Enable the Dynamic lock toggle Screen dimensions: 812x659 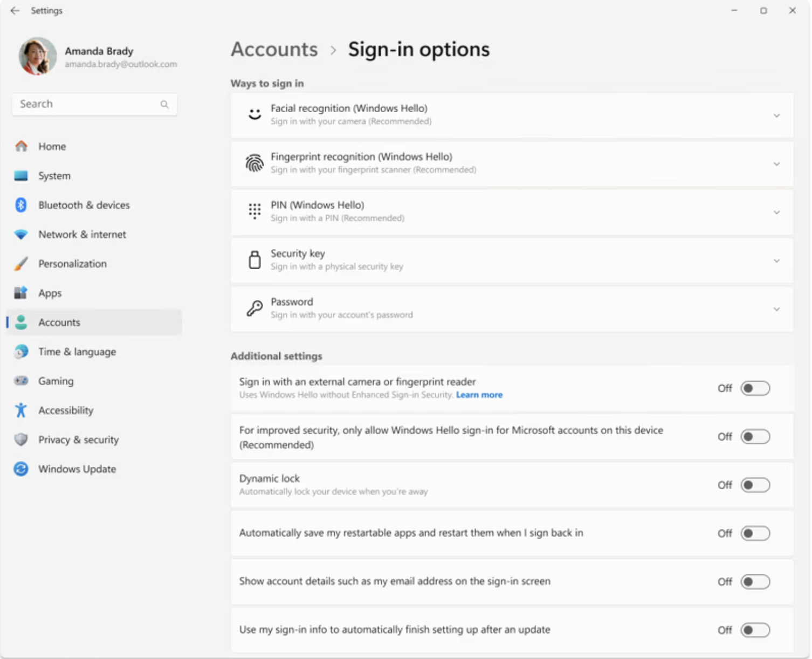click(755, 485)
